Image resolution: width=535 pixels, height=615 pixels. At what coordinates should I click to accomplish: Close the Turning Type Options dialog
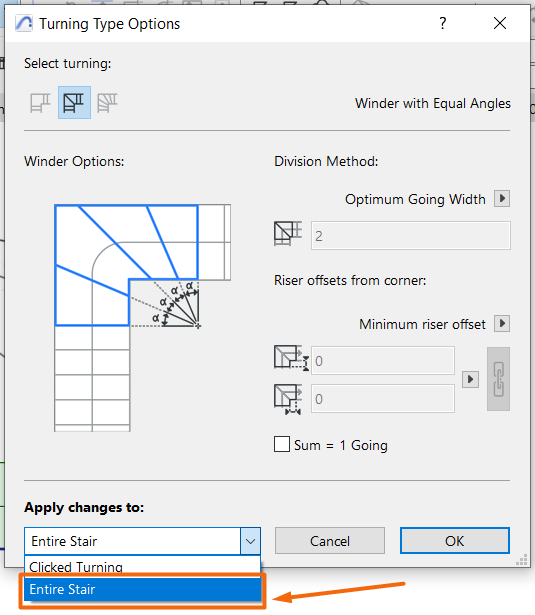[x=500, y=24]
